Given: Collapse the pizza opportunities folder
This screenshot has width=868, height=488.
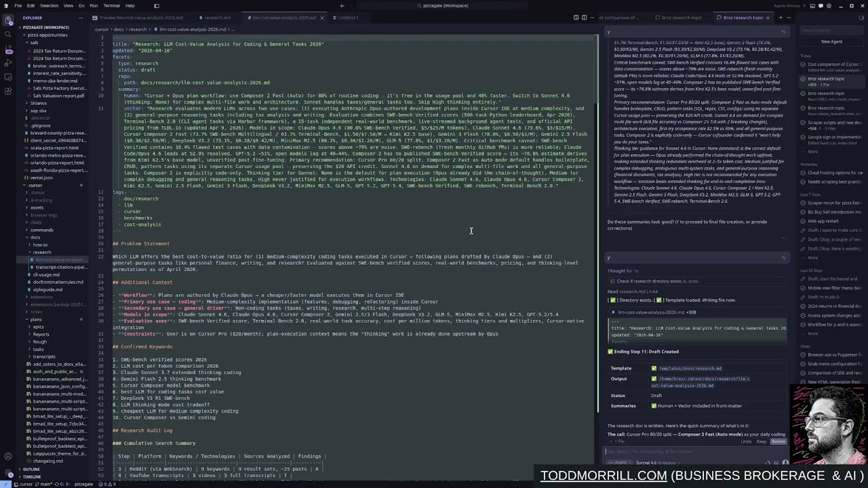Looking at the screenshot, I should [47, 35].
